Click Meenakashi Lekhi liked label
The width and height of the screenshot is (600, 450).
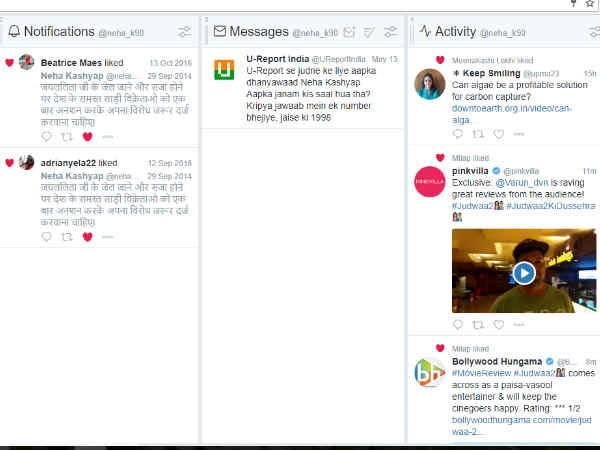tap(492, 60)
